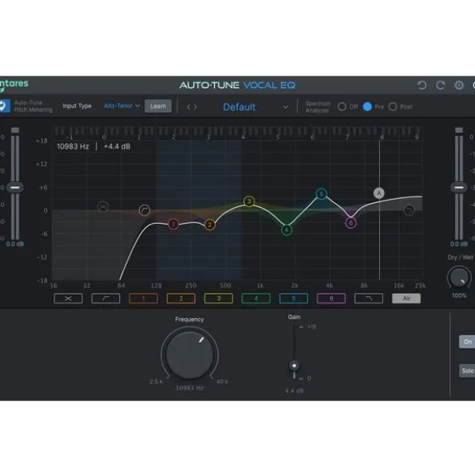Click the Antares logo

point(14,85)
